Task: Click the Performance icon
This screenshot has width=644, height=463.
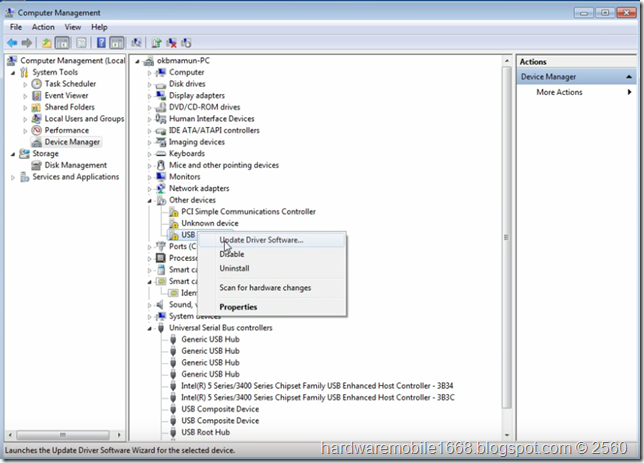Action: pos(37,130)
